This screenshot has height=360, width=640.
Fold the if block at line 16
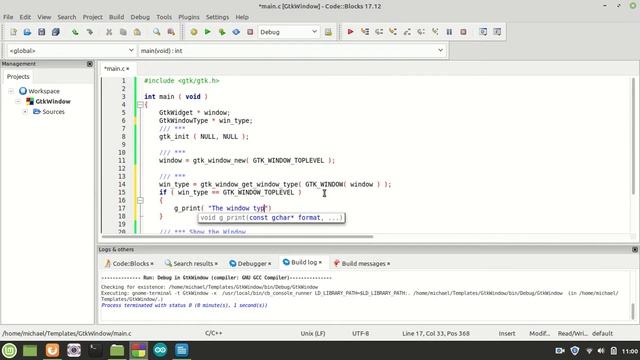tap(140, 200)
